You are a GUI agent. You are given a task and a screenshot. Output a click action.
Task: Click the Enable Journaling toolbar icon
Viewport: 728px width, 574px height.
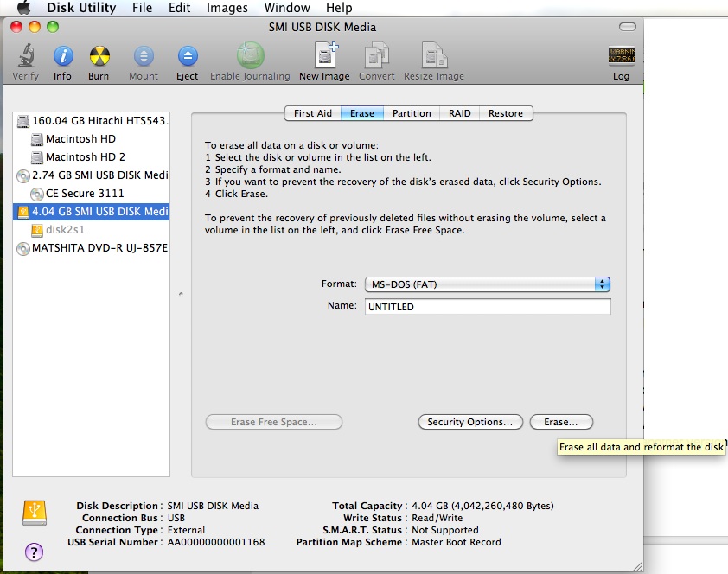250,55
